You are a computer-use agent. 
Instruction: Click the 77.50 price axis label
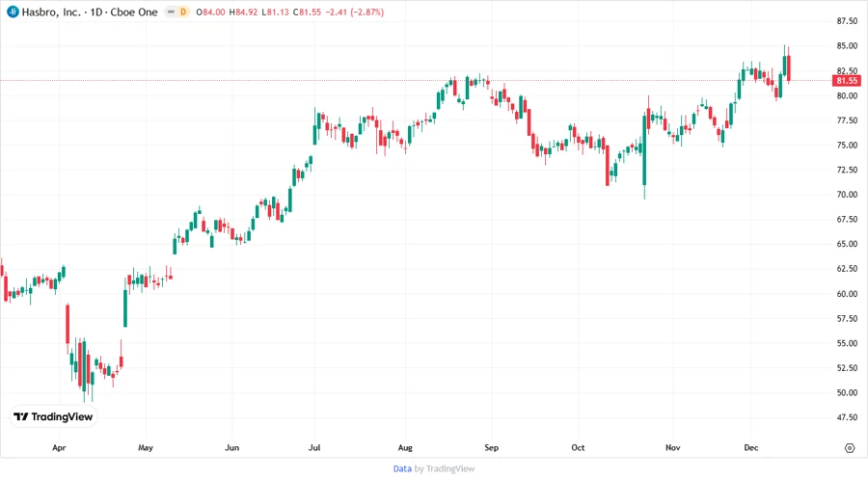[x=847, y=120]
